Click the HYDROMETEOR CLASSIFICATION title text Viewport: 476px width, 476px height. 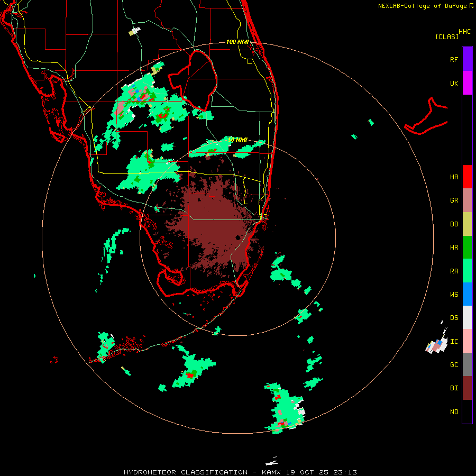click(186, 472)
